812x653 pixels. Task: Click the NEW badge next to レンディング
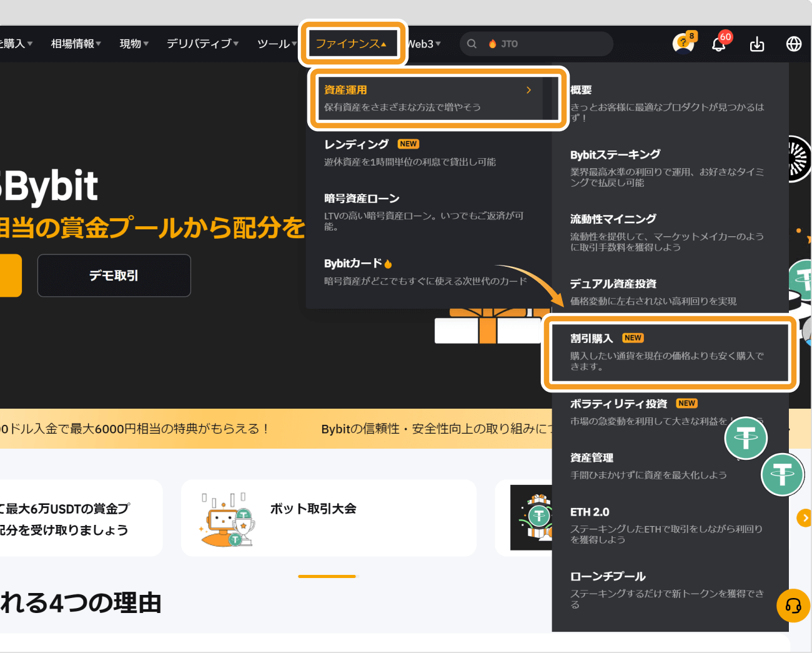click(408, 144)
